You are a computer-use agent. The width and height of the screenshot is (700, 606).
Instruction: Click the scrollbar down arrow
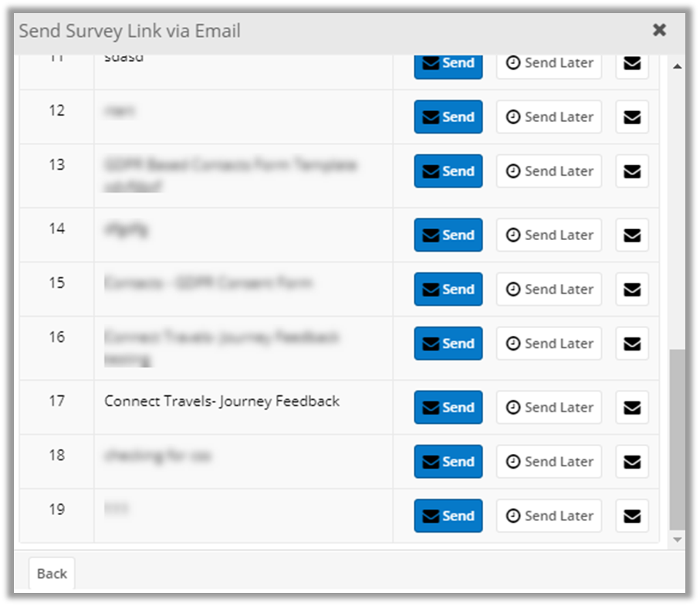[678, 538]
